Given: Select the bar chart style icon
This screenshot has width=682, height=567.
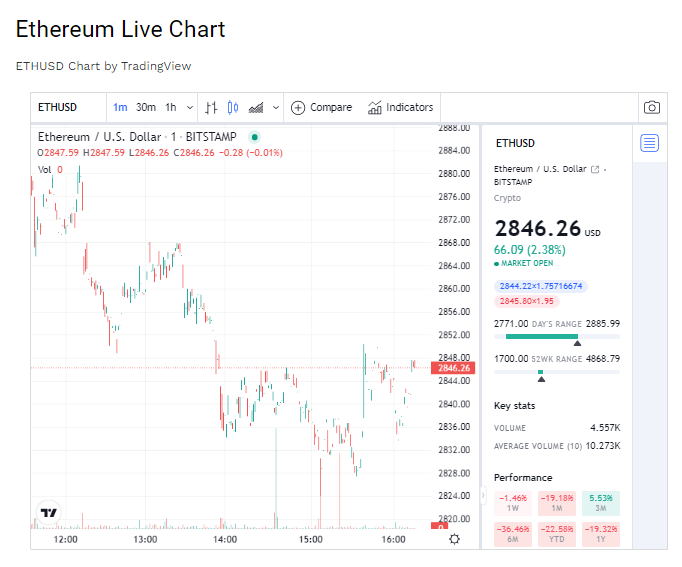Looking at the screenshot, I should tap(211, 107).
